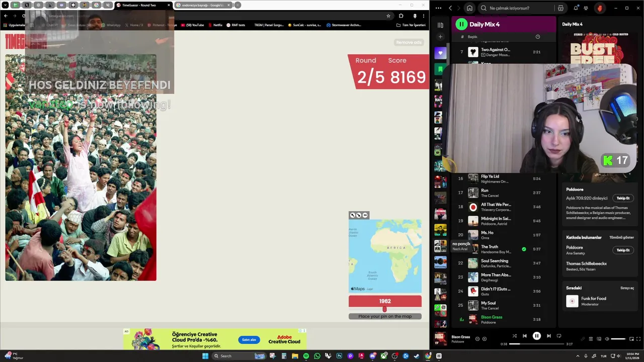Pause the Daily Mix 4 playlist via green header button
This screenshot has height=362, width=644.
point(461,24)
